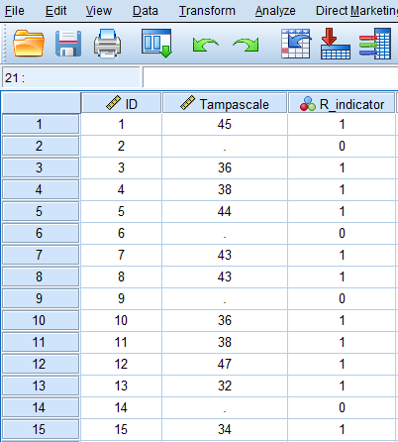This screenshot has height=442, width=398.
Task: Select R_indicator value 1 in row 3
Action: pos(342,168)
